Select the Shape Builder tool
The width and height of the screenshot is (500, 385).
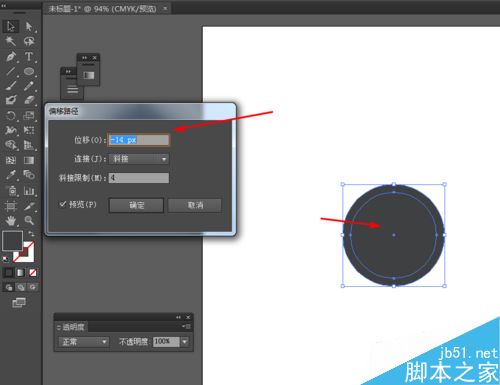11,145
